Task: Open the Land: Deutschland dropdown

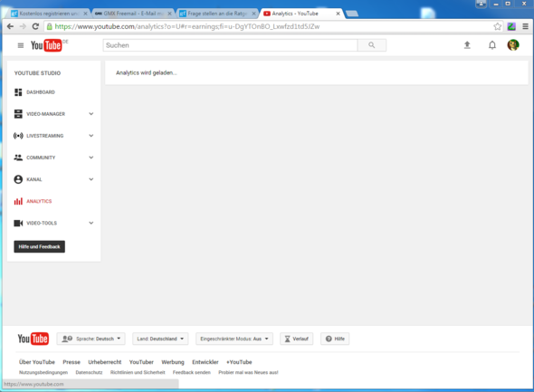Action: [160, 339]
